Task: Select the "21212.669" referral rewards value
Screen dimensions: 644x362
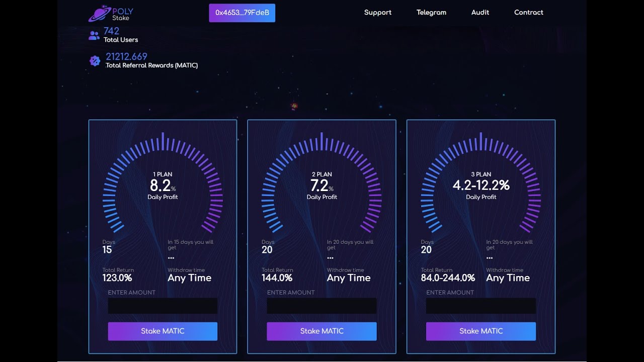Action: pos(126,56)
